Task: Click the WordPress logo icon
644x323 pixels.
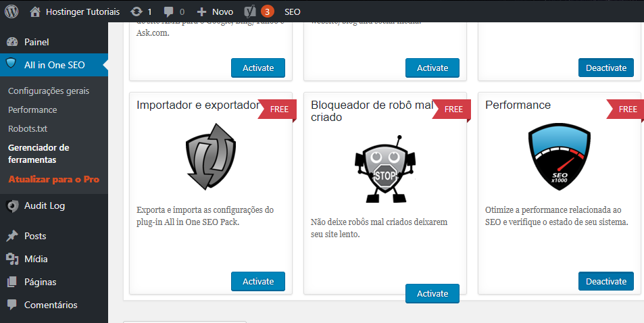Action: pyautogui.click(x=11, y=11)
